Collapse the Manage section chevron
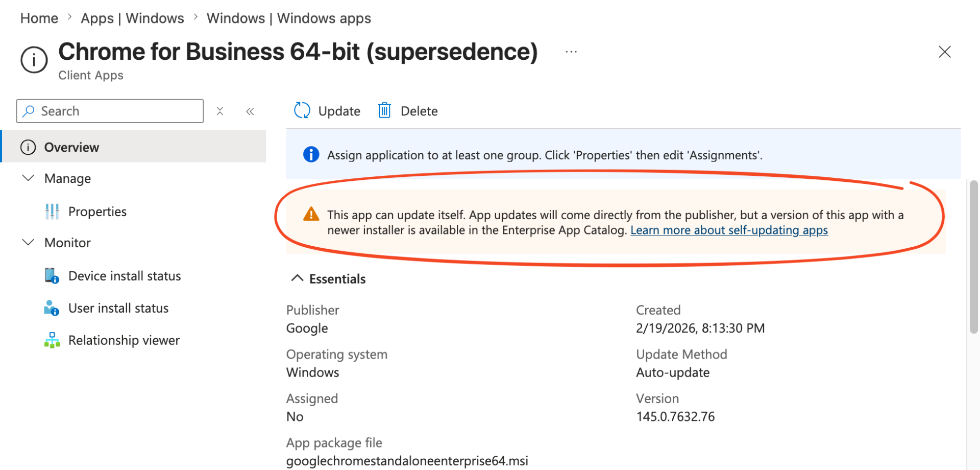This screenshot has width=980, height=470. 29,178
